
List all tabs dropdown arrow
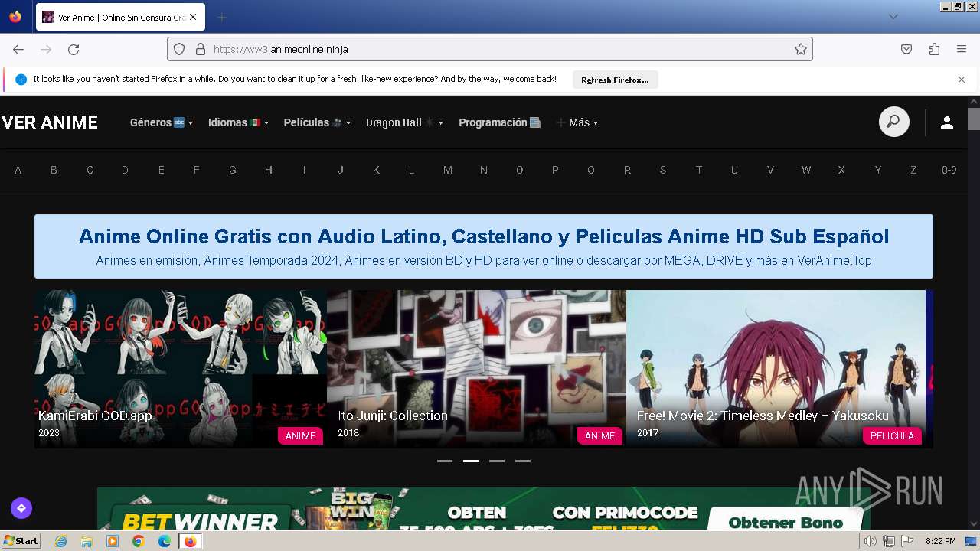(893, 17)
